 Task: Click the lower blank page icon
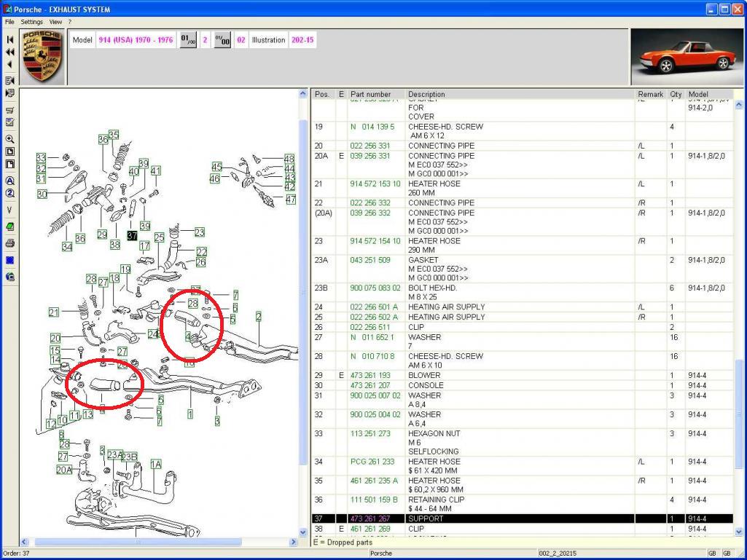tap(9, 165)
